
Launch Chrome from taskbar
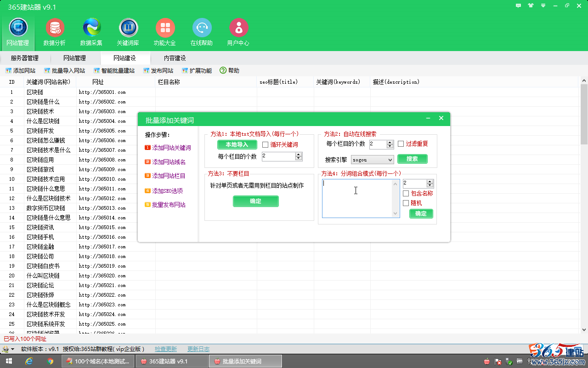click(x=51, y=361)
